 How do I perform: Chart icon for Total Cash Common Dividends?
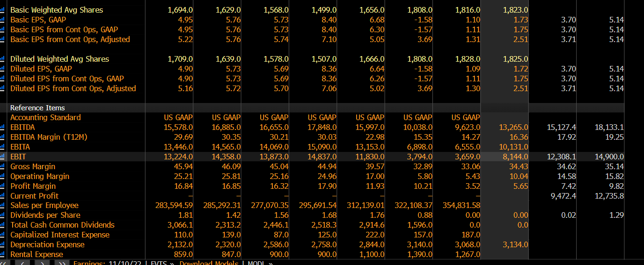pos(2,225)
